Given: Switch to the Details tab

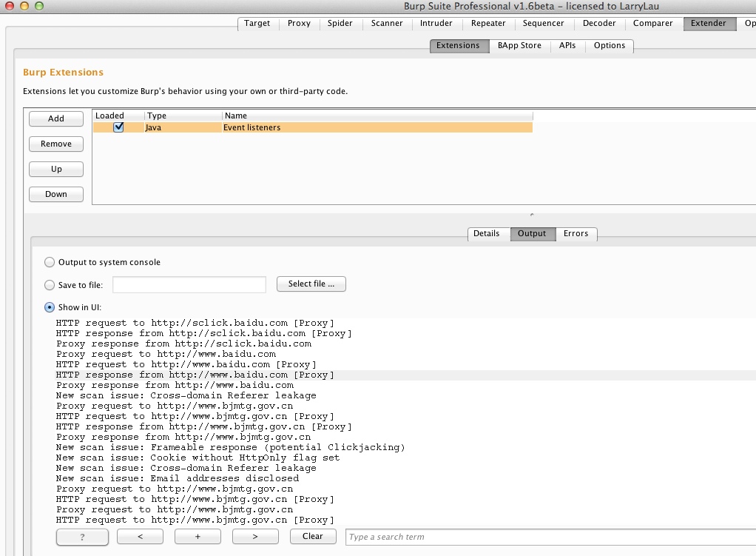Looking at the screenshot, I should (x=486, y=234).
